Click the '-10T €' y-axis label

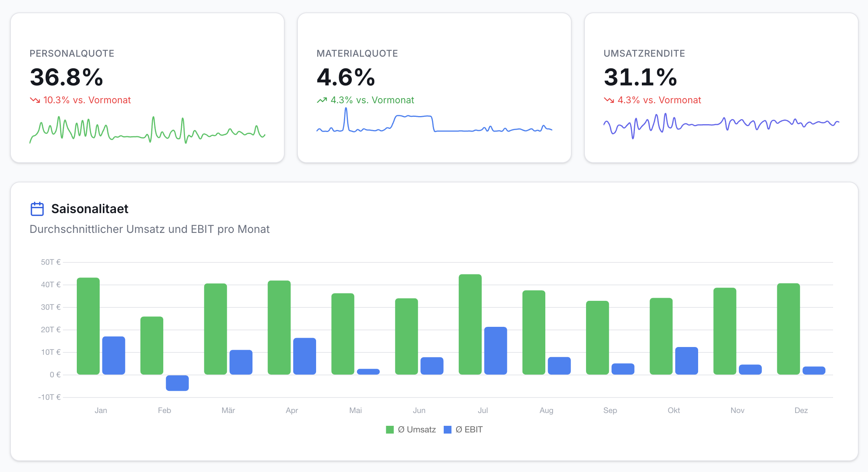[49, 397]
